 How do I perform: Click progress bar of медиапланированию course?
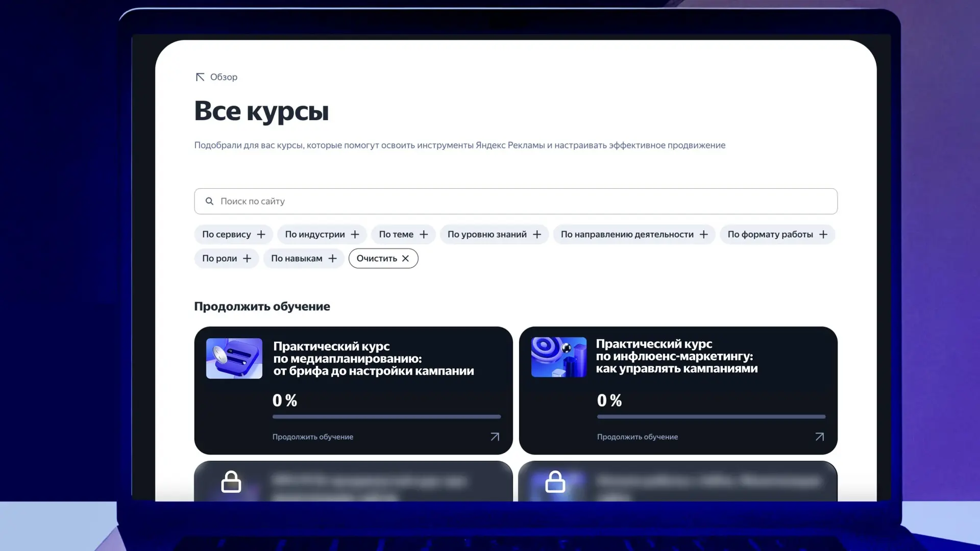pyautogui.click(x=386, y=417)
